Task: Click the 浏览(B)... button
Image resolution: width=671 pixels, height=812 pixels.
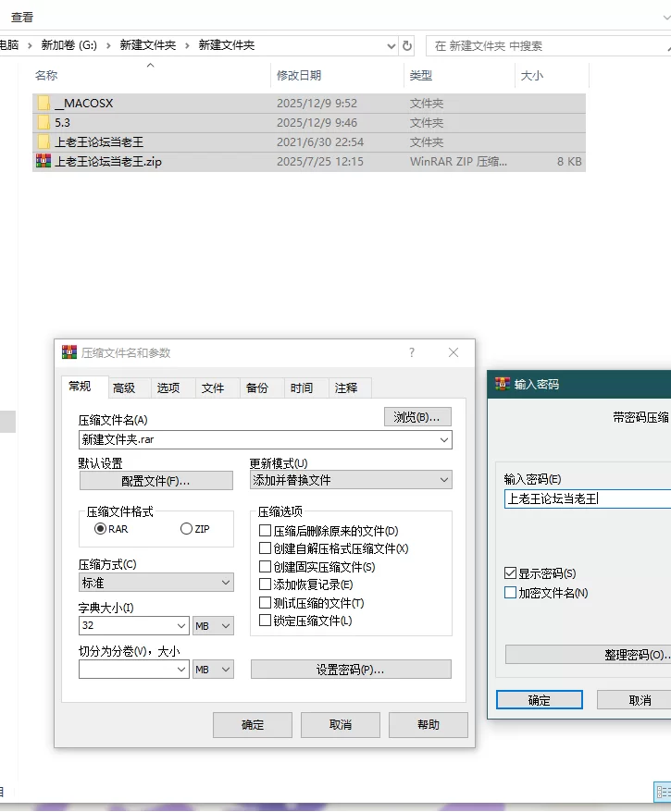Action: pyautogui.click(x=417, y=417)
